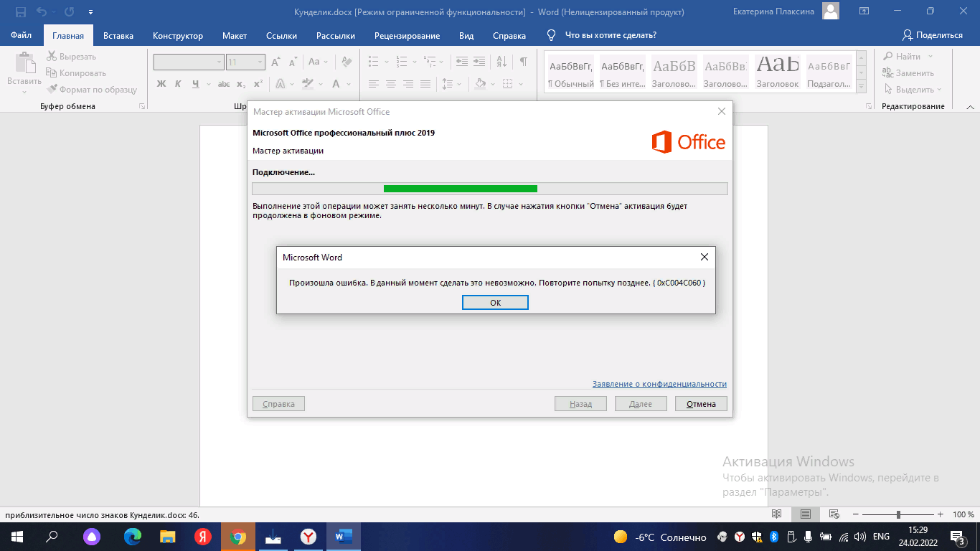980x551 pixels.
Task: Click the center alignment icon
Action: tap(391, 84)
